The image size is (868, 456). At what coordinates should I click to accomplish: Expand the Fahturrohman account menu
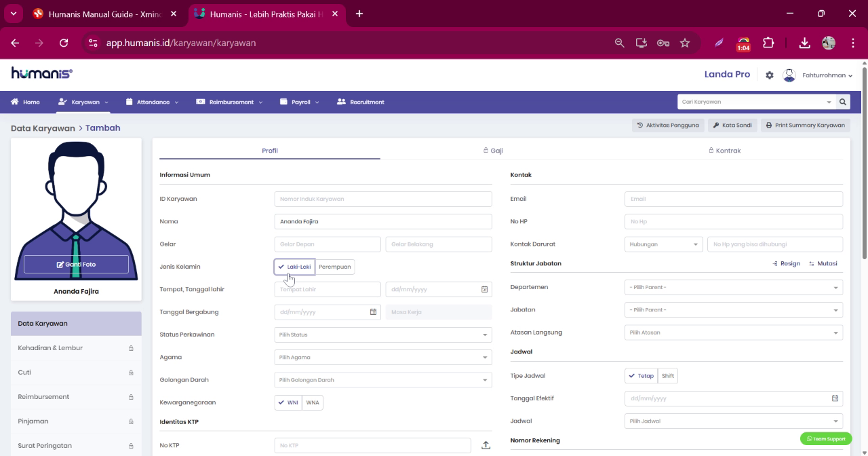(827, 75)
